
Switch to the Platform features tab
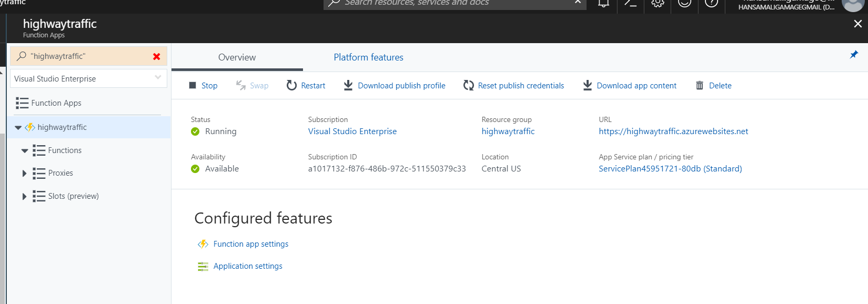[368, 57]
